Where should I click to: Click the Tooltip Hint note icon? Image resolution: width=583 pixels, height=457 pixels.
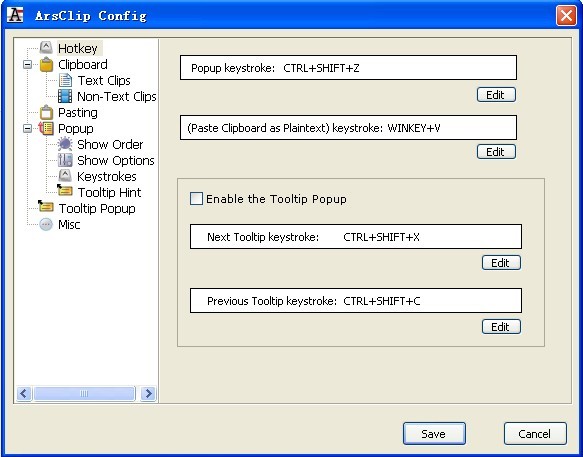coord(65,191)
